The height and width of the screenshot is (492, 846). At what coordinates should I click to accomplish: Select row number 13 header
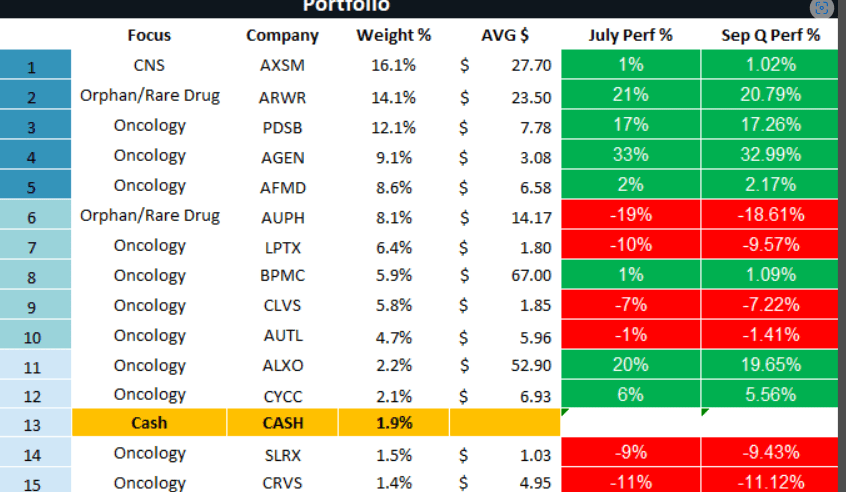33,424
